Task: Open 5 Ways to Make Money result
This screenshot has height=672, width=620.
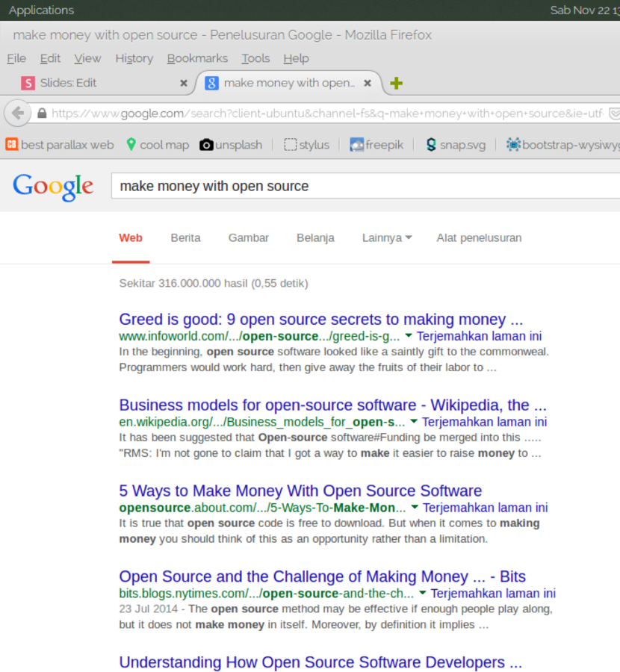Action: click(x=300, y=491)
